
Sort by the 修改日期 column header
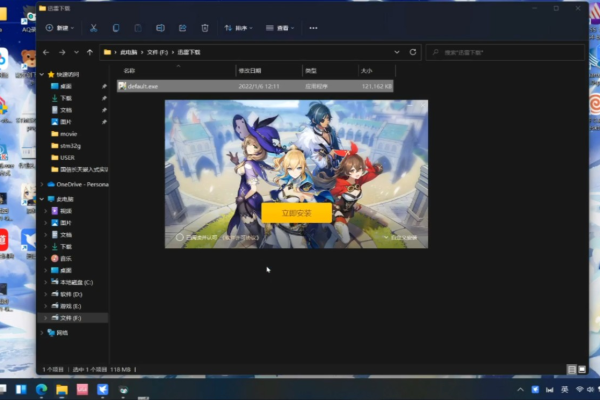tap(250, 71)
